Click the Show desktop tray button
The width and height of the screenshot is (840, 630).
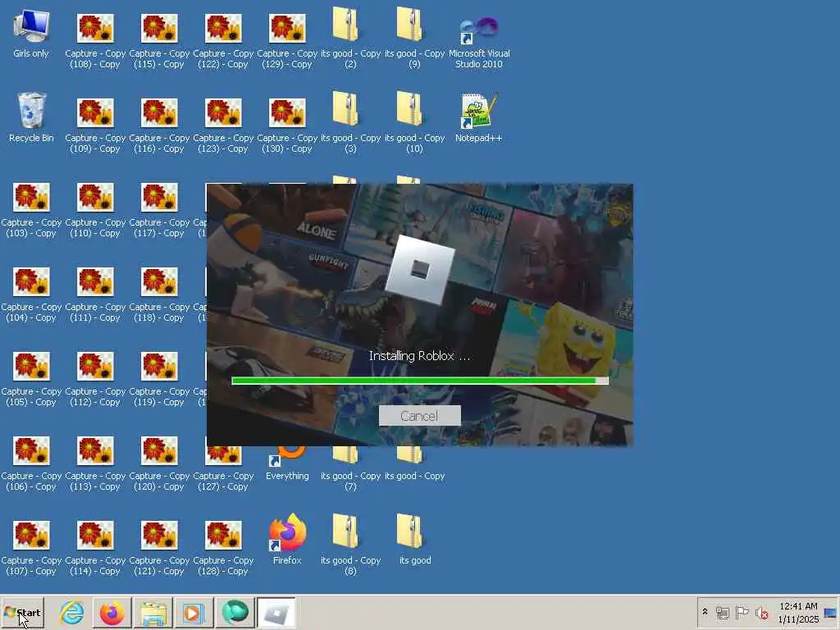tap(830, 612)
